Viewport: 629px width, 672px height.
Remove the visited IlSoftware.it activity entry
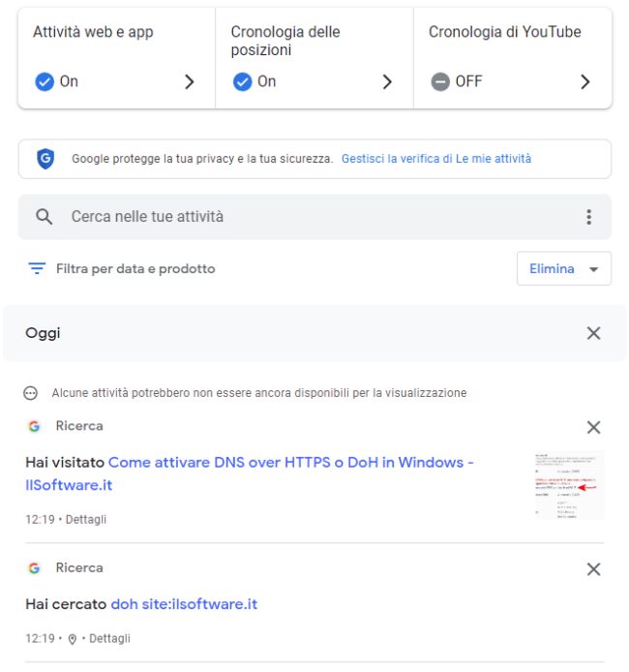(x=593, y=427)
